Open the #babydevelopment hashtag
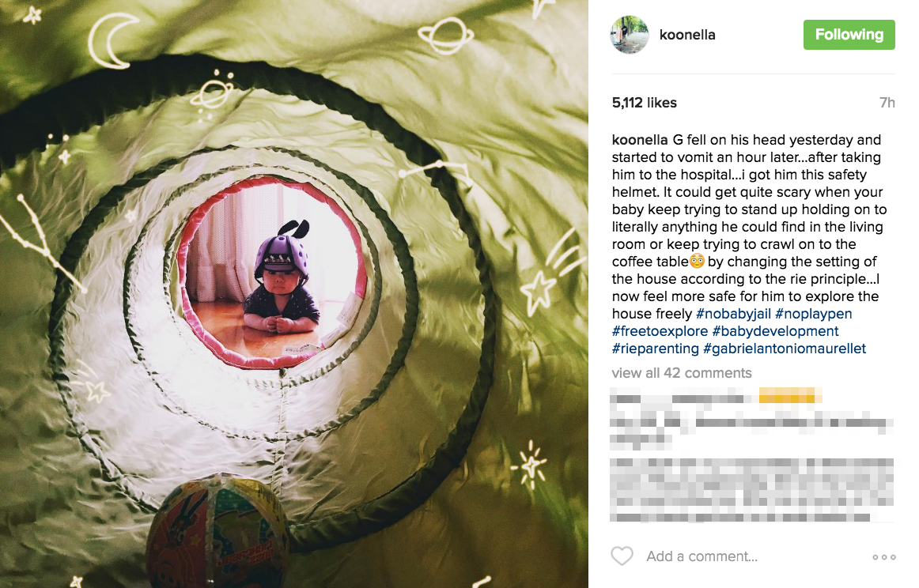Screen dimensions: 919x588 (775, 331)
